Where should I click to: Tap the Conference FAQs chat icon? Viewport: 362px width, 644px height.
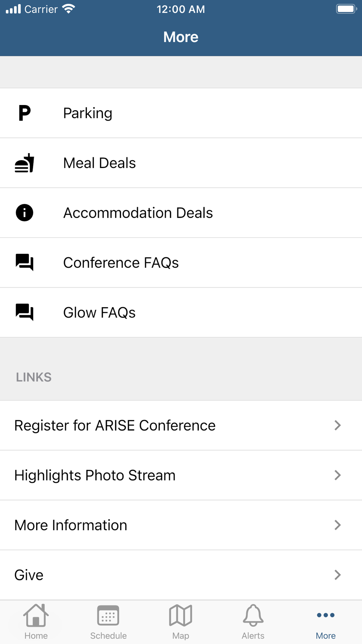24,262
